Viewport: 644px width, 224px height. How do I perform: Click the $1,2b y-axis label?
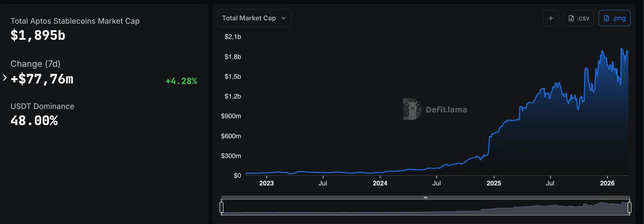coord(233,96)
